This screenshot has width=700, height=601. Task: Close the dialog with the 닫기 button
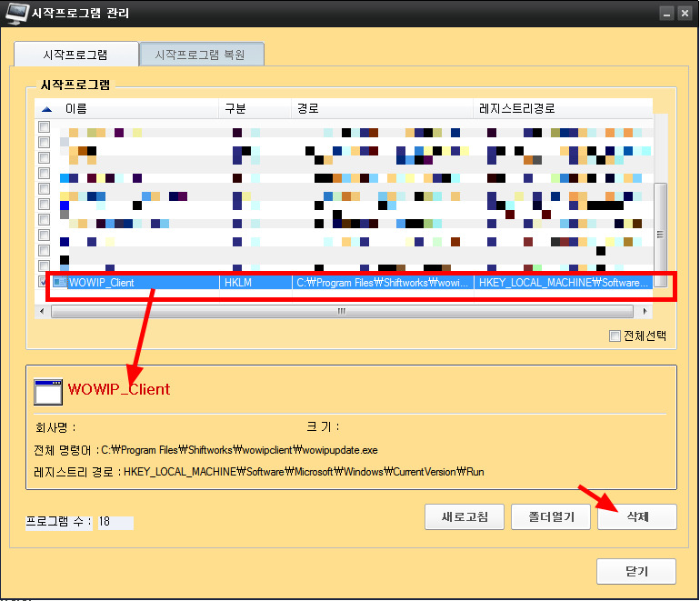(635, 572)
